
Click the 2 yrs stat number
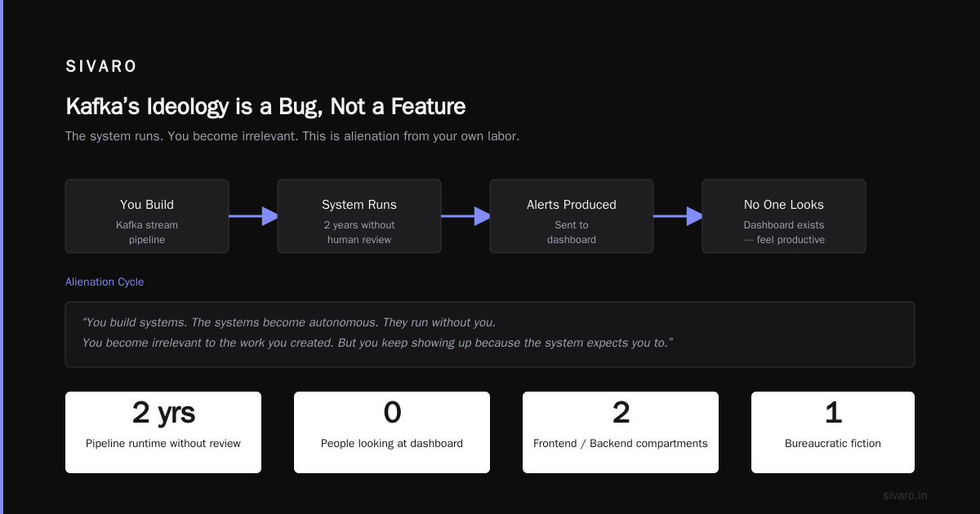click(x=163, y=413)
